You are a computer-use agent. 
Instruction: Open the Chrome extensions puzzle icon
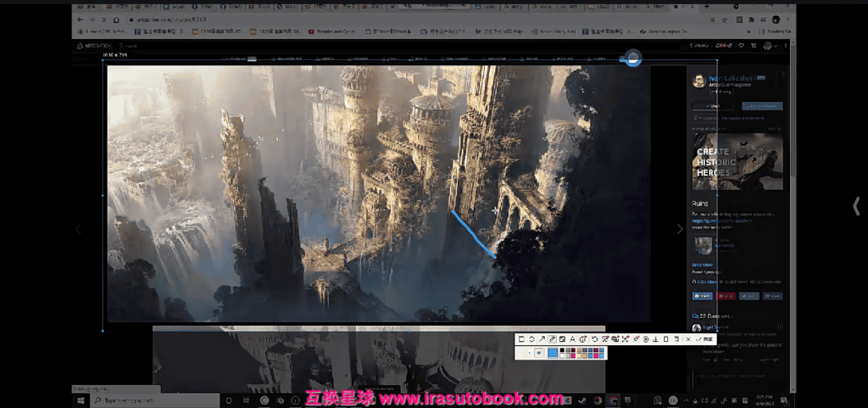[x=751, y=20]
